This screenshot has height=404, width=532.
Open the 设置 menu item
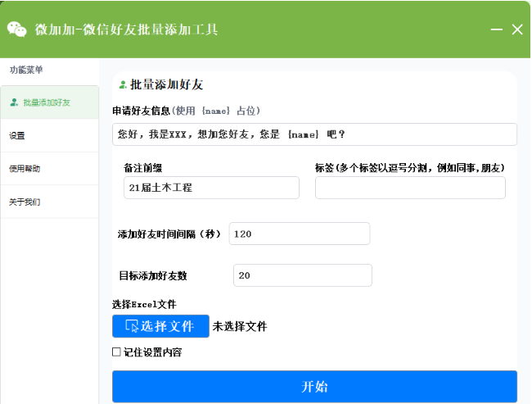17,136
